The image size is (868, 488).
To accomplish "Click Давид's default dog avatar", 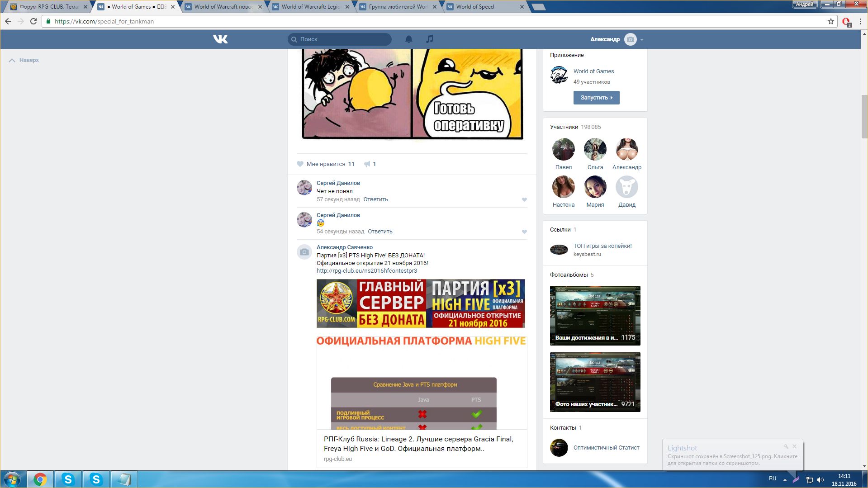I will click(627, 187).
